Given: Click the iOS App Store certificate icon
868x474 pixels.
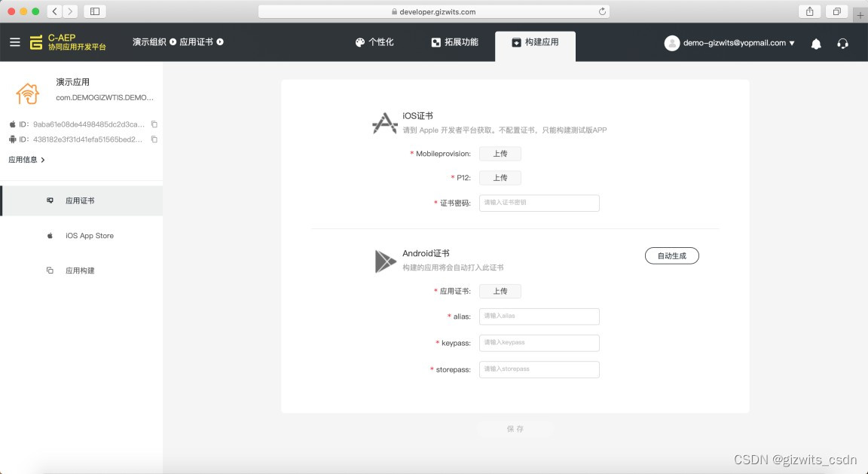Looking at the screenshot, I should (385, 123).
